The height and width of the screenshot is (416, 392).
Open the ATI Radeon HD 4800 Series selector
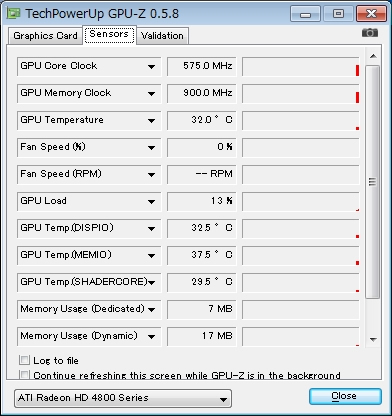pos(123,398)
